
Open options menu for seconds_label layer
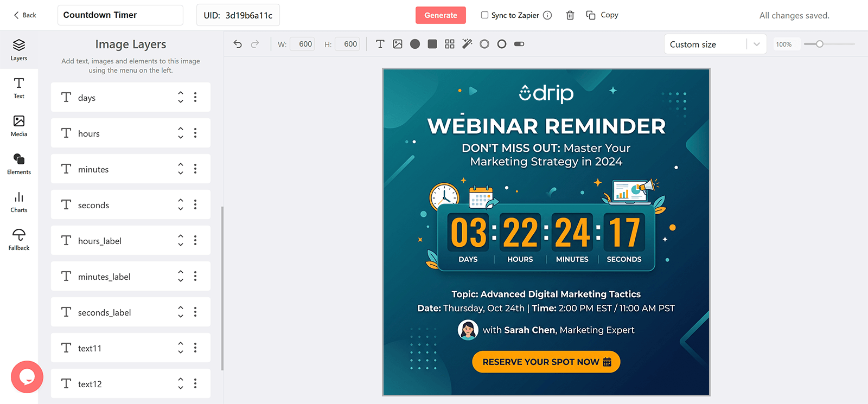(195, 312)
